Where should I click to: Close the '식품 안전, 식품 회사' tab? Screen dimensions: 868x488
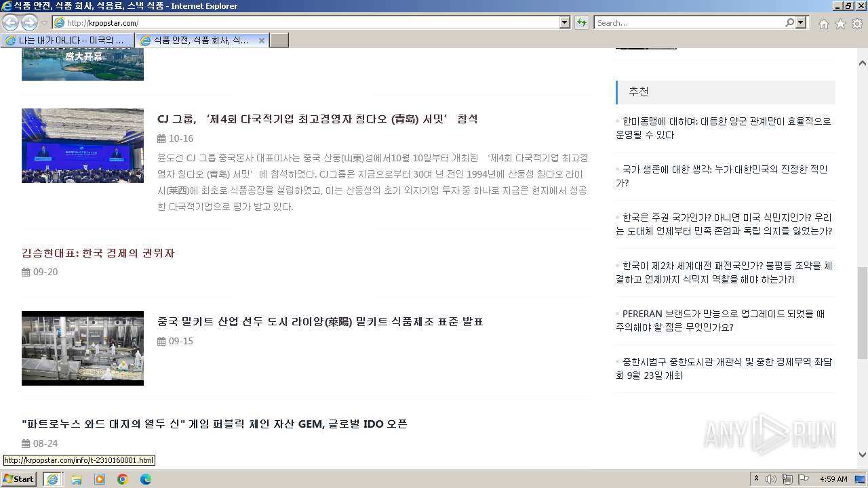point(262,40)
